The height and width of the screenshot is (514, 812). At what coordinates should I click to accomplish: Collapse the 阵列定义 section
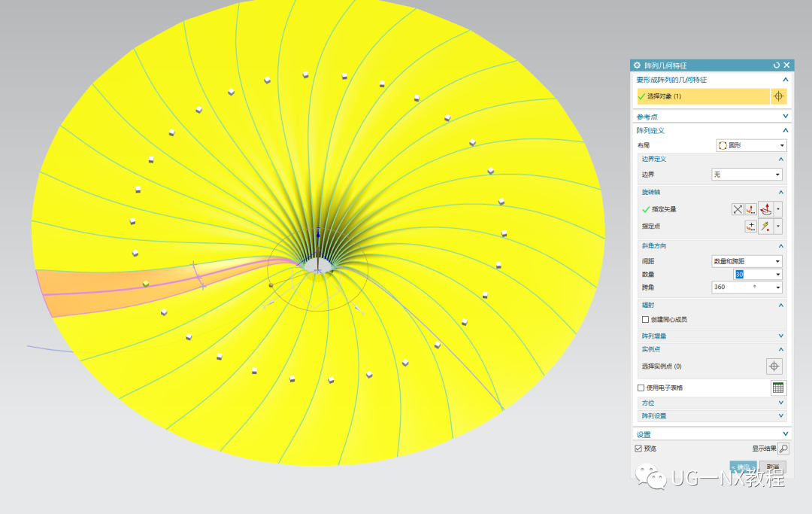[x=785, y=131]
